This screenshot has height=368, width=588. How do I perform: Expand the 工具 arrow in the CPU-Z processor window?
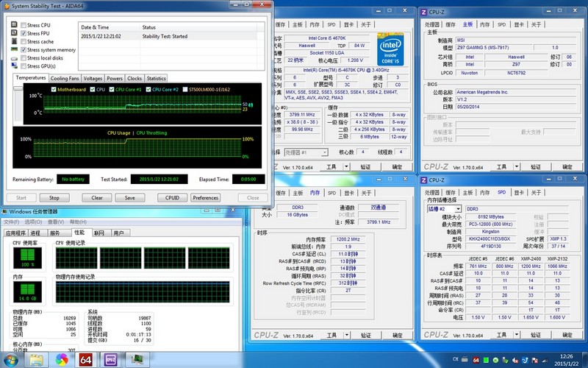coord(347,167)
